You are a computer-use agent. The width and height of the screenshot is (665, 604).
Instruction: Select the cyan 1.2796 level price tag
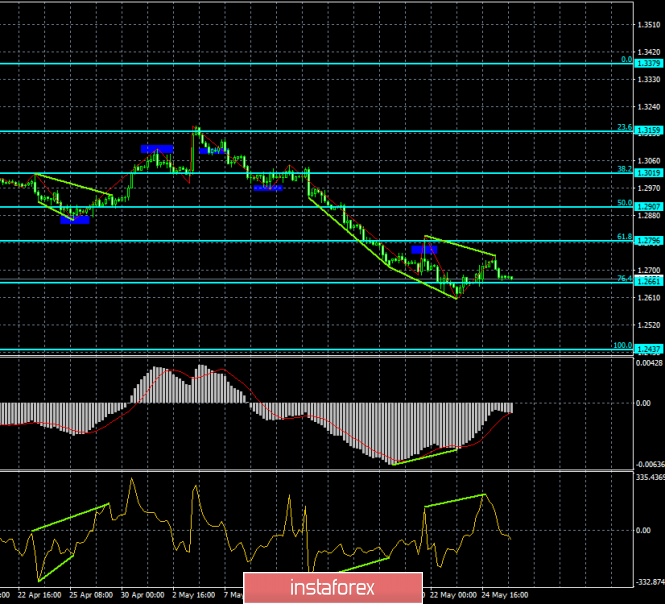pos(649,241)
